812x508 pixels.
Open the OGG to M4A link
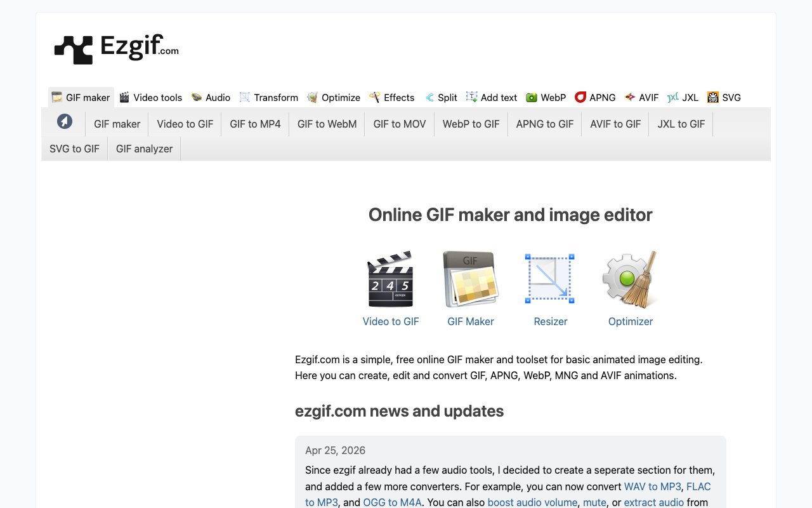click(392, 502)
